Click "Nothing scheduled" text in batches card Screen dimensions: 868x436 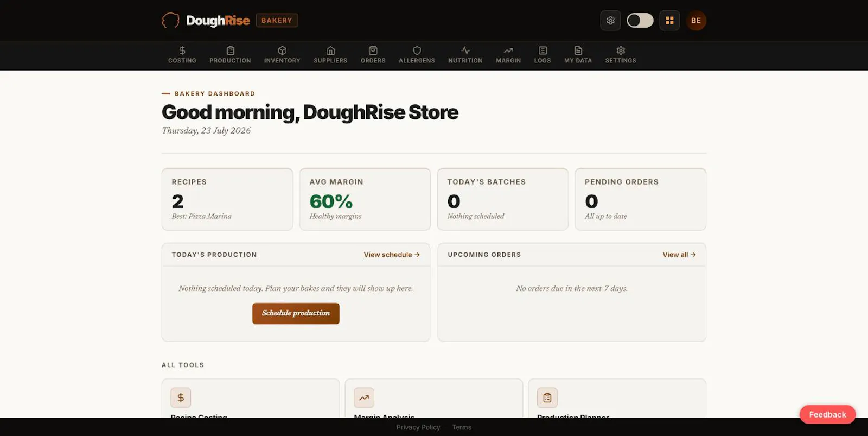[x=476, y=216]
